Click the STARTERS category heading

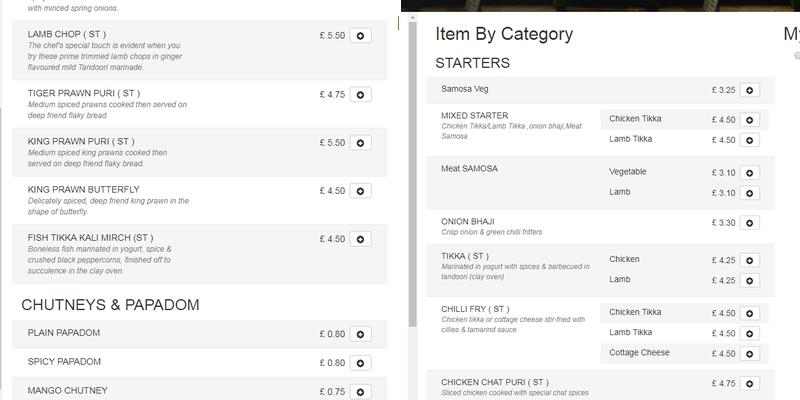pos(472,63)
